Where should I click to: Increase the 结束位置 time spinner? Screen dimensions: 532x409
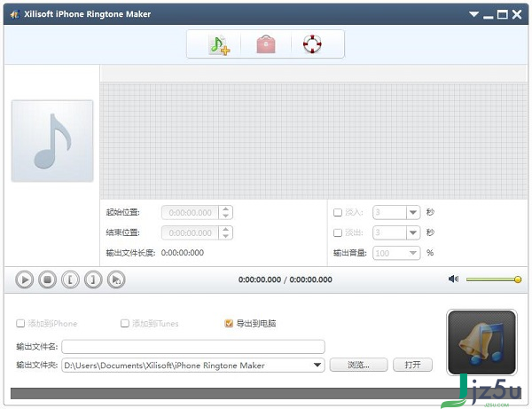(x=225, y=230)
